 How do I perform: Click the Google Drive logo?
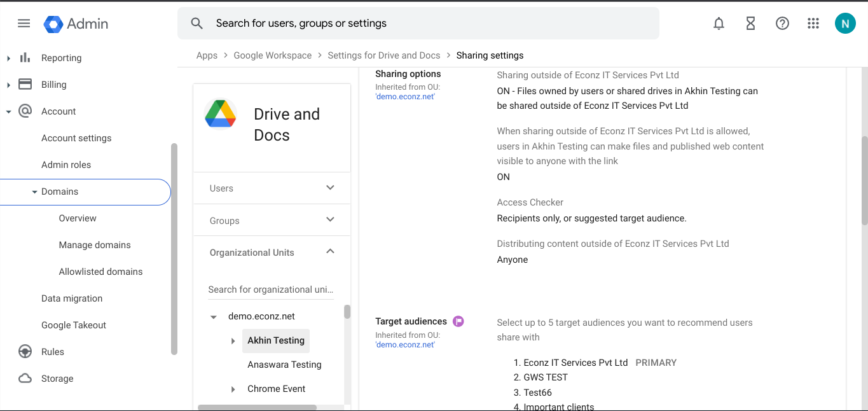(x=220, y=115)
